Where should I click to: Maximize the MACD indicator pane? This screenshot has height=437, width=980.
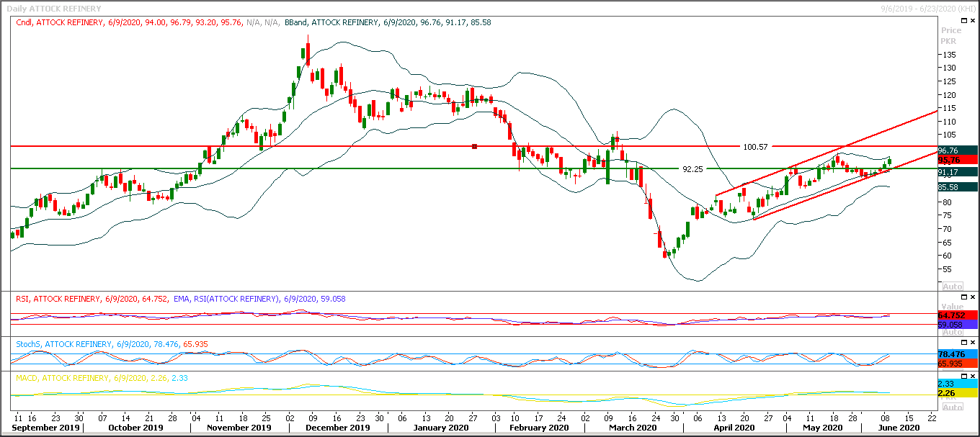962,377
